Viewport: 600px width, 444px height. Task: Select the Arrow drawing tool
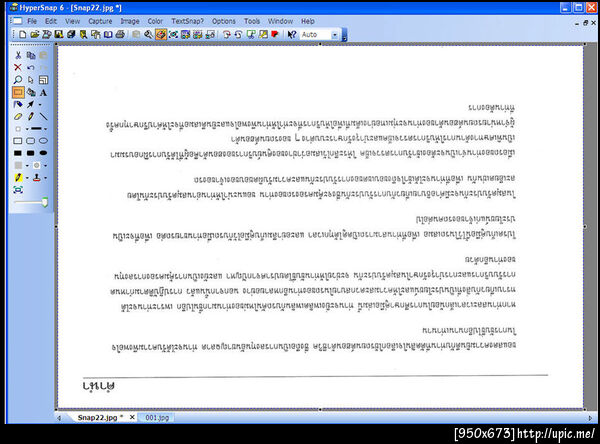click(31, 104)
